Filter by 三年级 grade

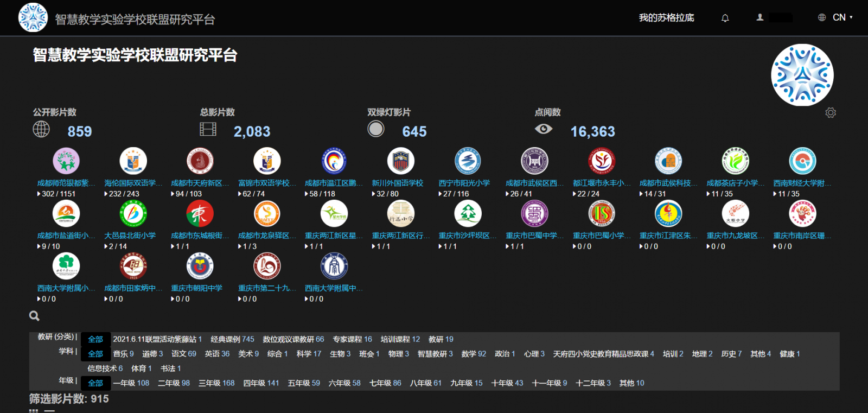pos(216,383)
